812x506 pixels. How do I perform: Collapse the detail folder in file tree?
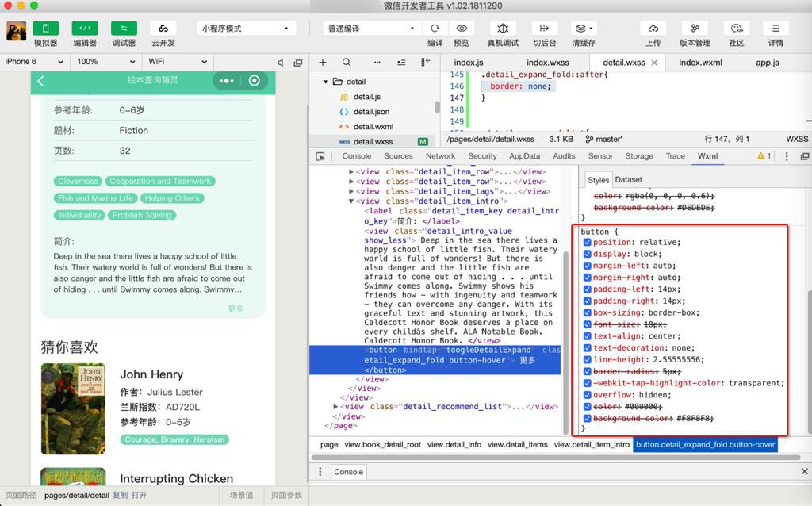click(326, 82)
